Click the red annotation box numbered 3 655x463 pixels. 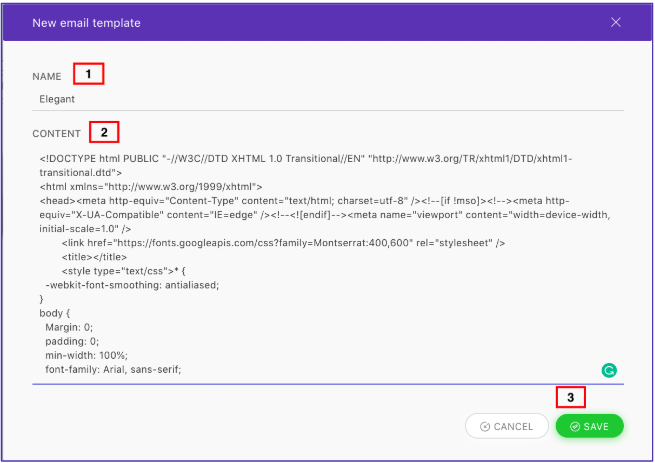pos(570,396)
